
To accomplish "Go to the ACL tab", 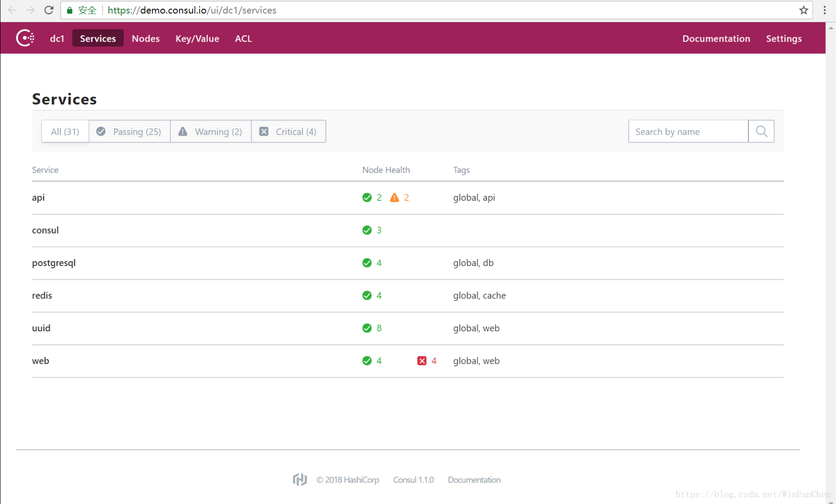I will [x=243, y=38].
